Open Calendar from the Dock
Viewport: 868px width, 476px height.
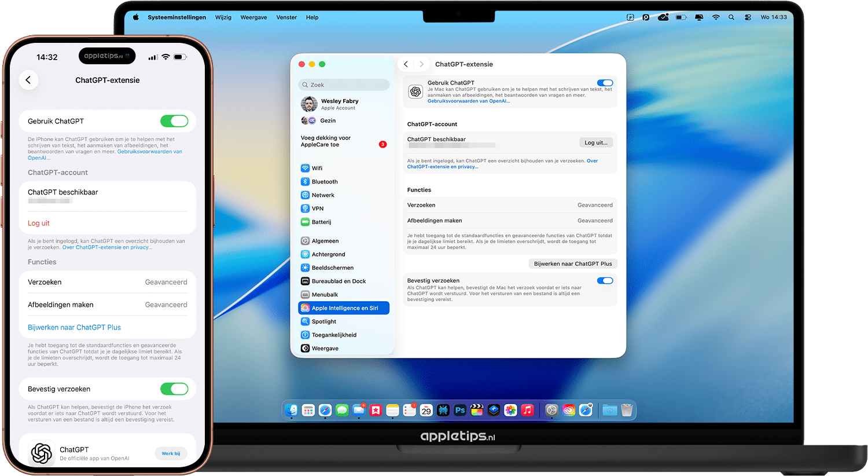426,410
